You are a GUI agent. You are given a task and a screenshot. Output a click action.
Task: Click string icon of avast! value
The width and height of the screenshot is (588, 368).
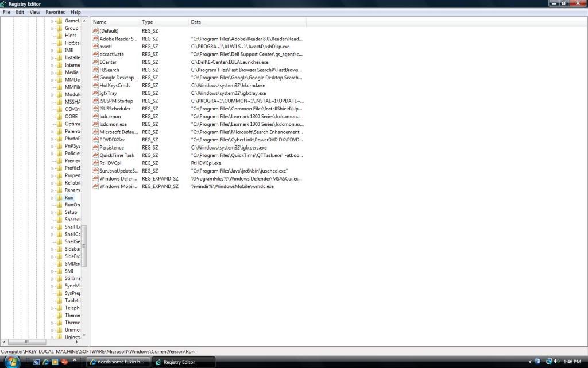coord(95,47)
